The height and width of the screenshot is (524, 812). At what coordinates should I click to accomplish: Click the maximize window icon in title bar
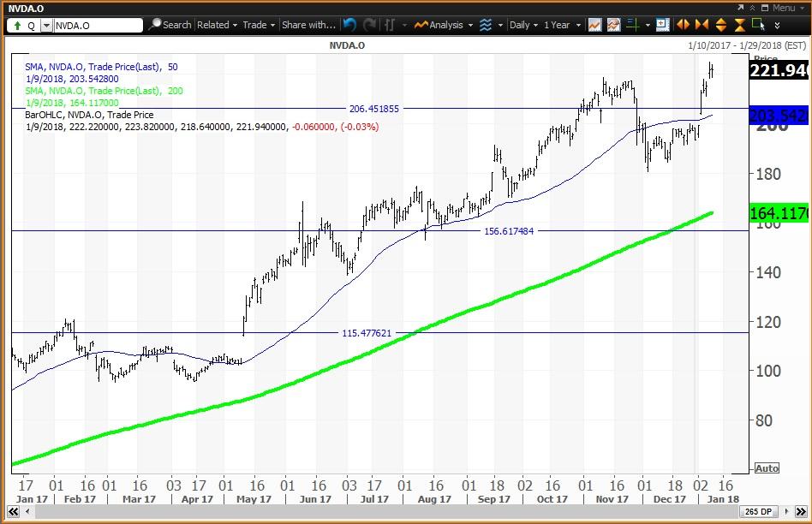click(x=764, y=8)
